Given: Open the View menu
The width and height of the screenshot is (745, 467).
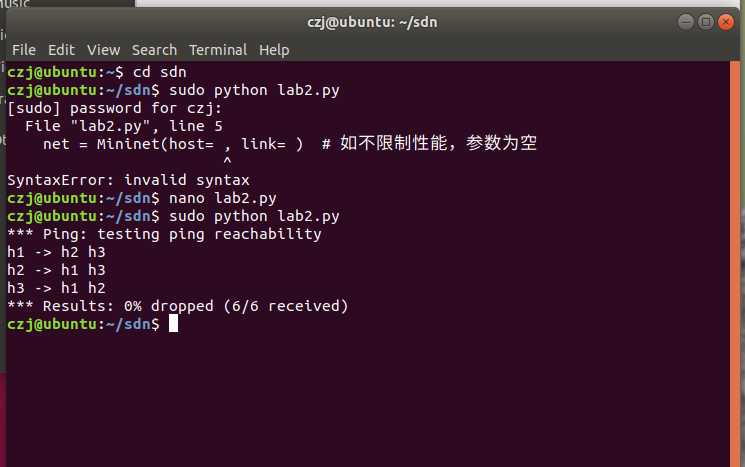Looking at the screenshot, I should point(103,50).
